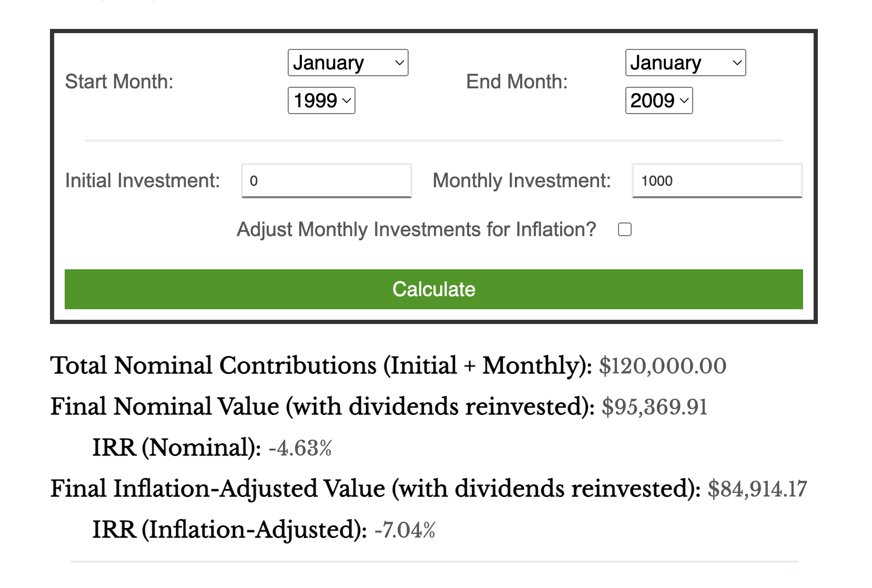This screenshot has height=588, width=872.
Task: Enable Adjust Monthly Investments for Inflation checkbox
Action: [625, 230]
